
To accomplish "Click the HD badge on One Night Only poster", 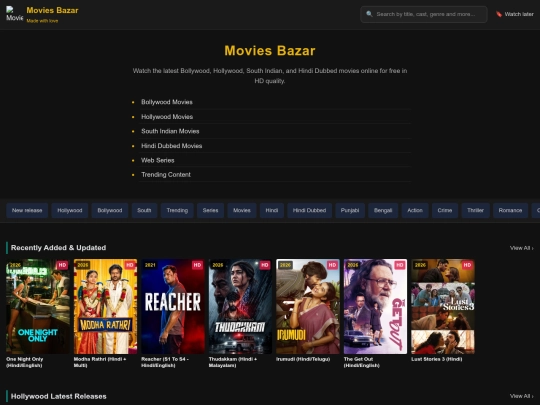I will [62, 265].
